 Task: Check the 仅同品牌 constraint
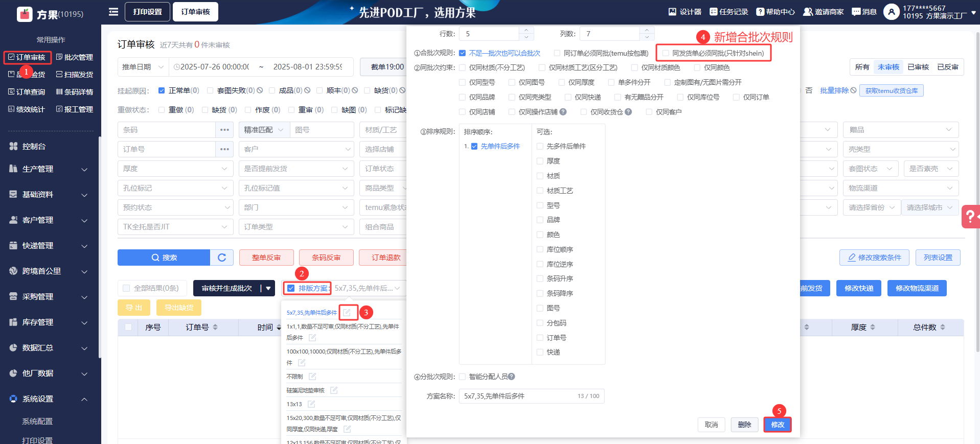point(462,97)
